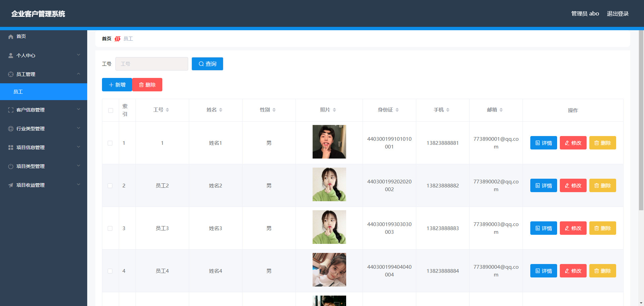Select the 员工 submenu item

[44, 92]
